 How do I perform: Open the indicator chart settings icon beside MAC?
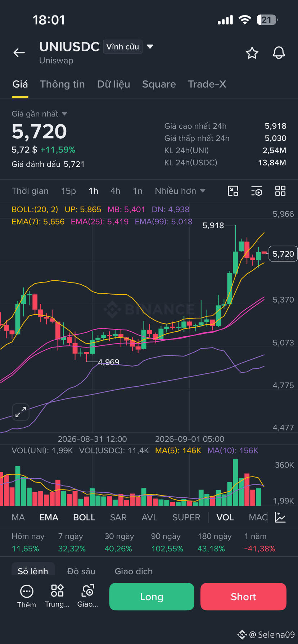click(280, 517)
